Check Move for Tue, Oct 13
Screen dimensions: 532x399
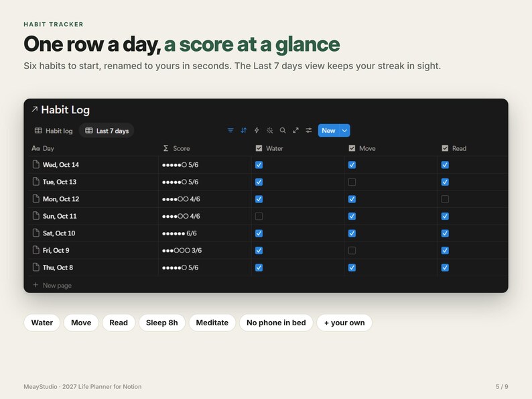(352, 182)
